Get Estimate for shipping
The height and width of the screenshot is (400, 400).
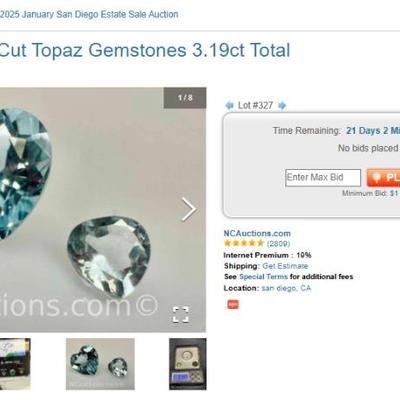[285, 266]
